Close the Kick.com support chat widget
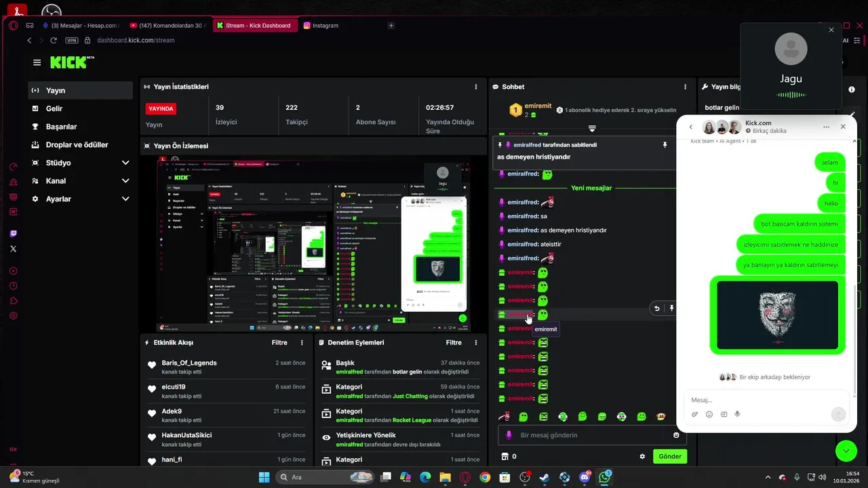The image size is (868, 488). [x=843, y=127]
